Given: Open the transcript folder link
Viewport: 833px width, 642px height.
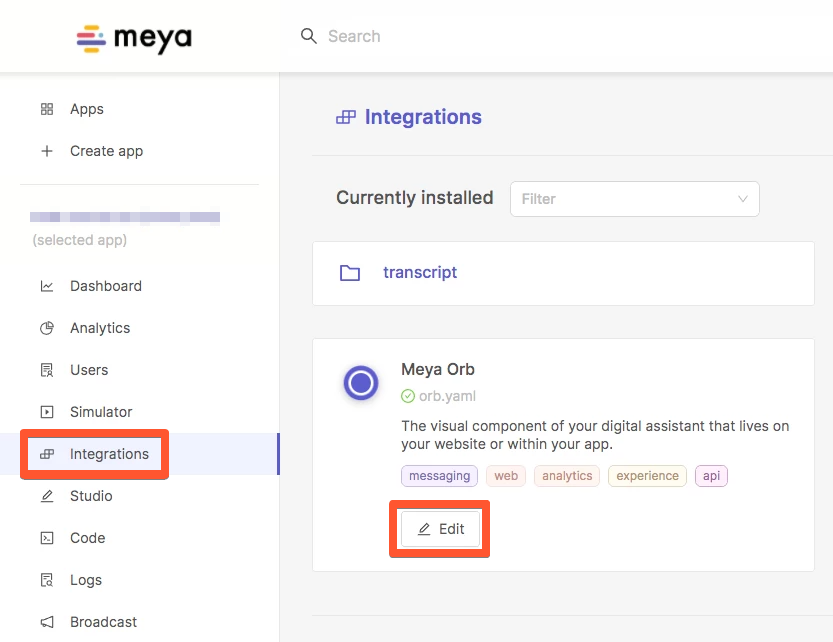Looking at the screenshot, I should coord(420,272).
